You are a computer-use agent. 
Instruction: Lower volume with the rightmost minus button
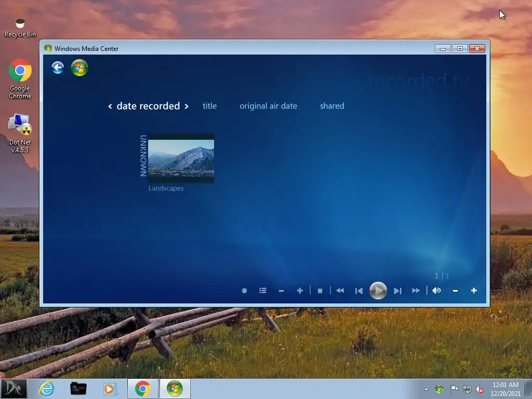[x=455, y=291]
